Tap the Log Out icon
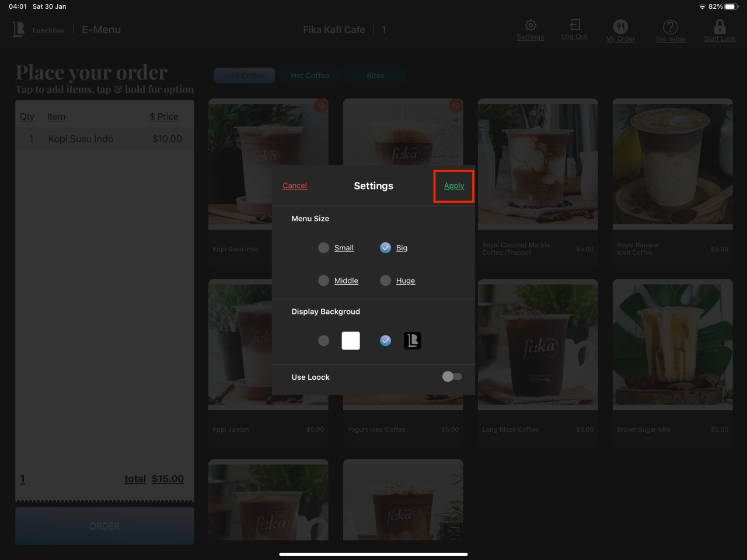Screen dimensions: 747x560 click(575, 24)
